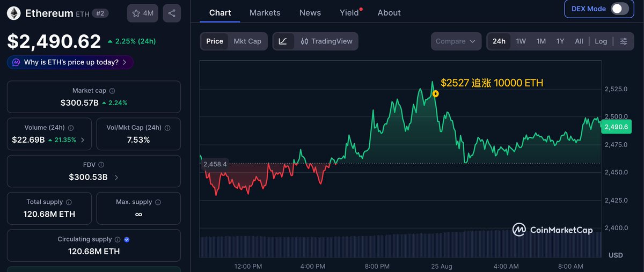
Task: Expand FDV details chevron
Action: pyautogui.click(x=116, y=177)
